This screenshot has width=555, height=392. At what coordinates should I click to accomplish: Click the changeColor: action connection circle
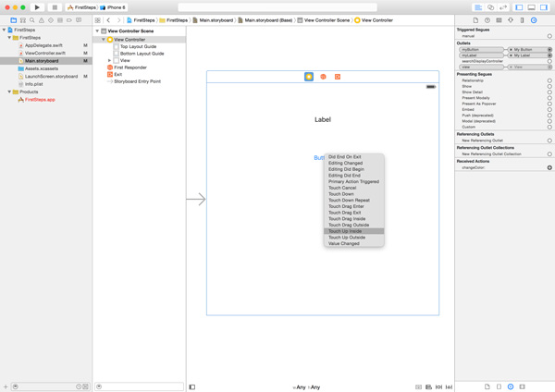[x=549, y=168]
